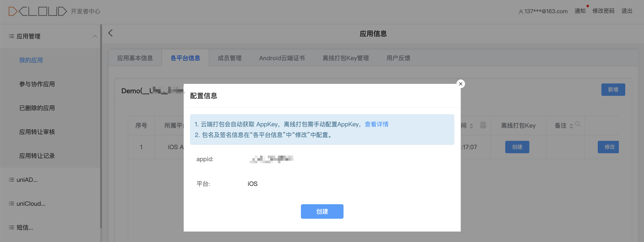
Task: Click the back arrow beside 应用信息
Action: tap(111, 33)
